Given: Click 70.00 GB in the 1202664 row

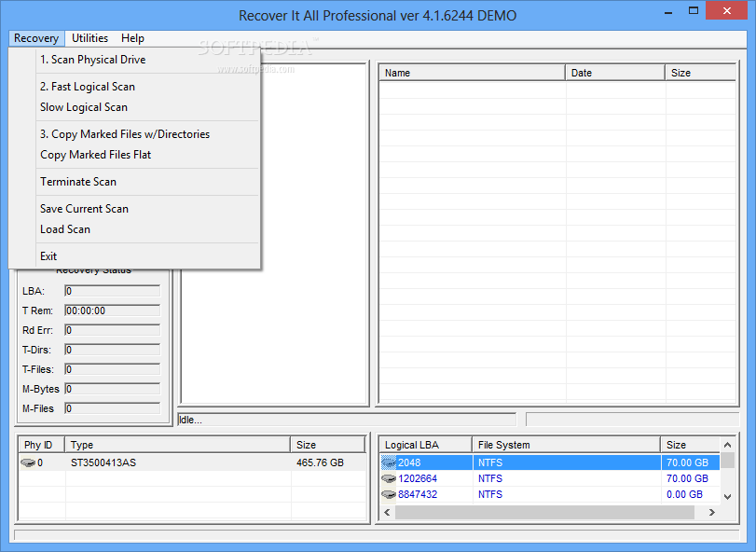Looking at the screenshot, I should click(x=688, y=478).
